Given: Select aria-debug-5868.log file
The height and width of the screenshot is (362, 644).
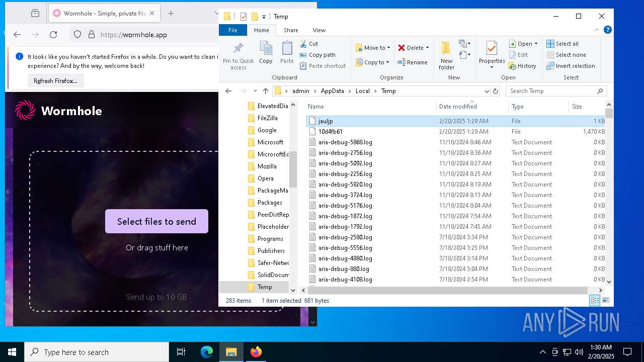Looking at the screenshot, I should coord(455,142).
